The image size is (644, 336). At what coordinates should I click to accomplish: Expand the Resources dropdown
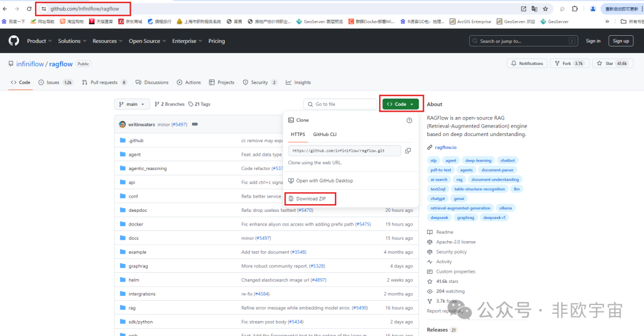(x=107, y=41)
